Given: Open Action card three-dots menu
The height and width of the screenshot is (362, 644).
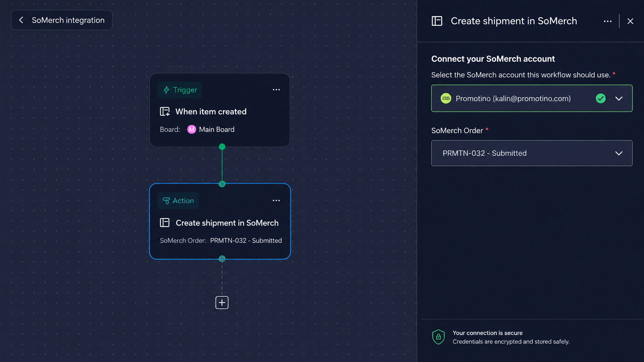Looking at the screenshot, I should [276, 200].
